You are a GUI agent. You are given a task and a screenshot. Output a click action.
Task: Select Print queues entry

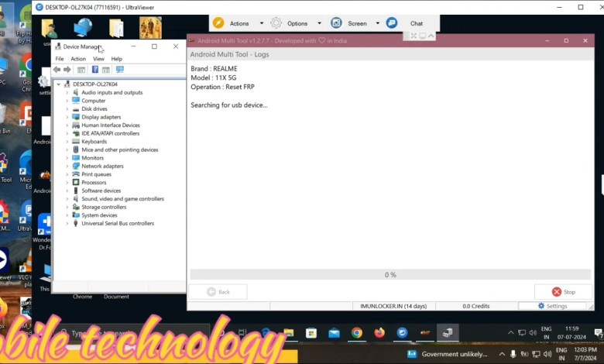point(96,174)
